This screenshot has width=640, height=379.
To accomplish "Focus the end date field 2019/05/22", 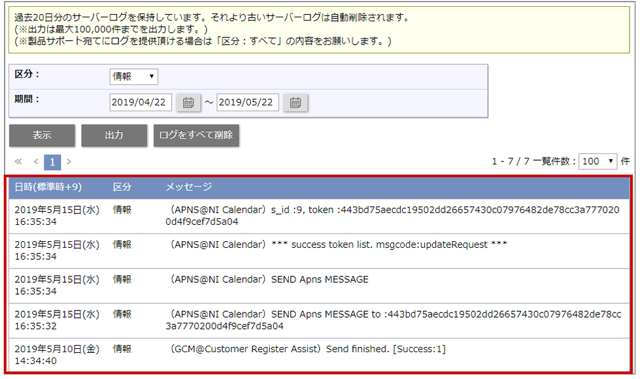I will click(248, 102).
